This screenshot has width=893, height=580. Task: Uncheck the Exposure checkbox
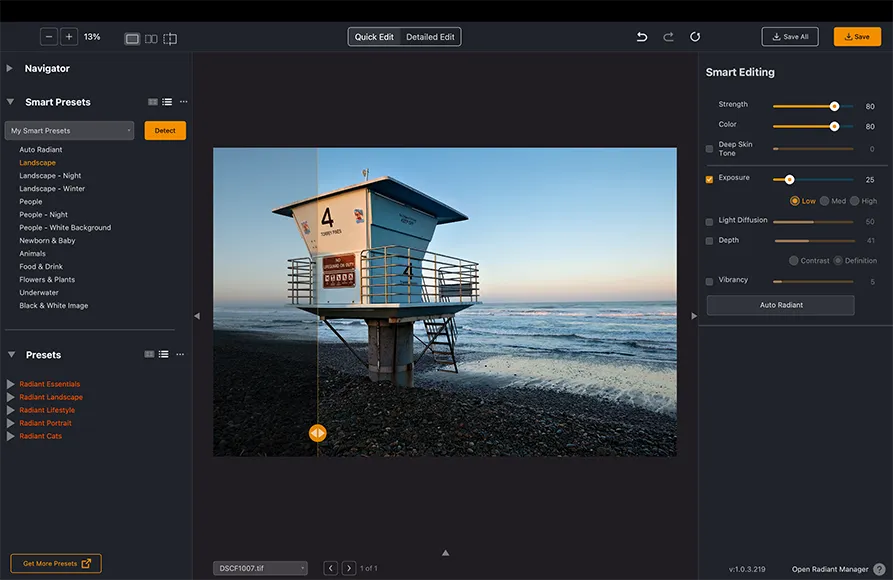point(709,179)
